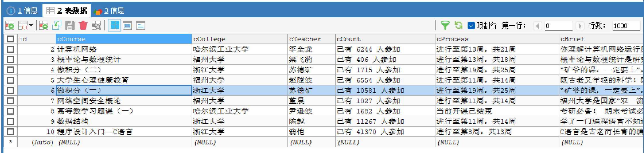
Task: Click teacher cell 陈越
Action: tap(311, 121)
